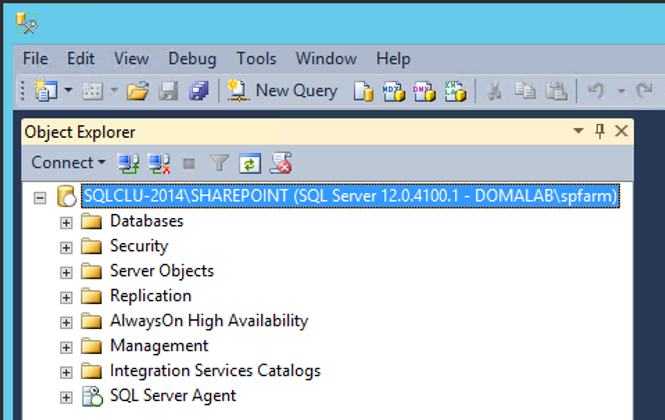Viewport: 665px width, 420px height.
Task: Select the SQL Server Agent item
Action: click(173, 396)
